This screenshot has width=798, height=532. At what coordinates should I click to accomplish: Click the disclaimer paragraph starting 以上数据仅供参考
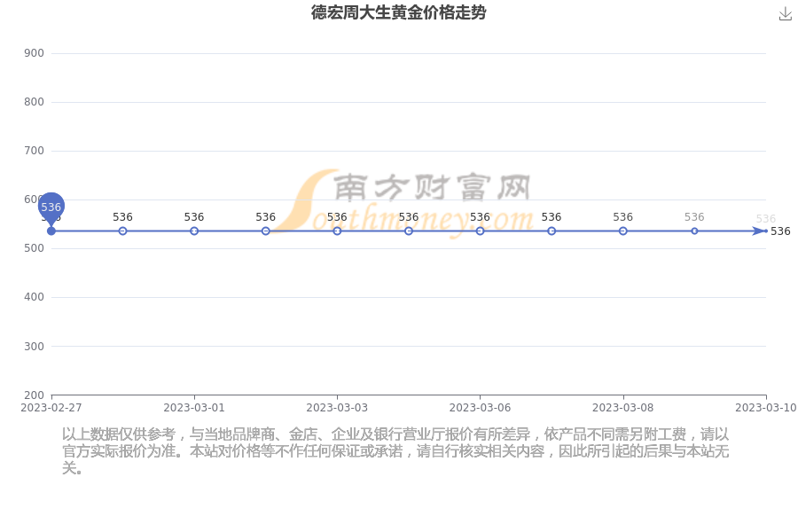[395, 451]
